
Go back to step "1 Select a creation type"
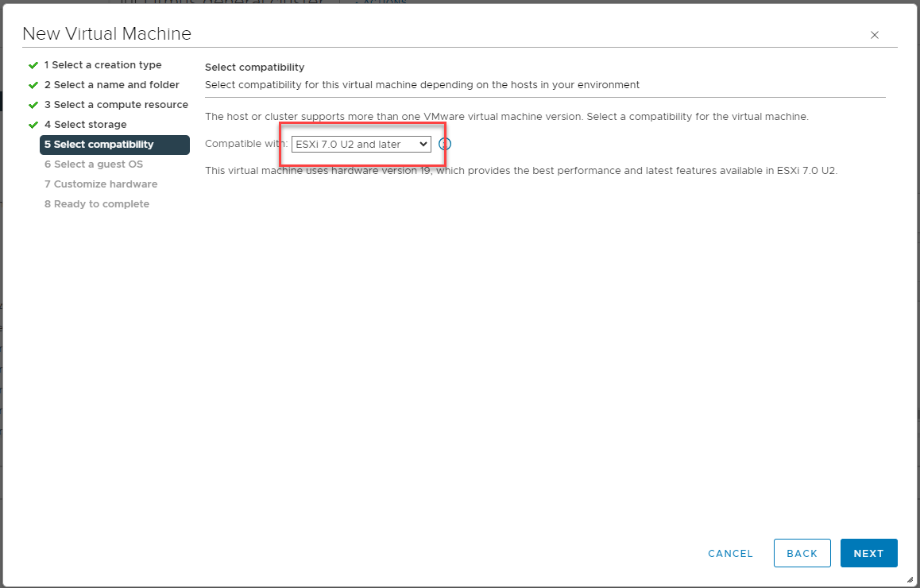click(x=105, y=64)
